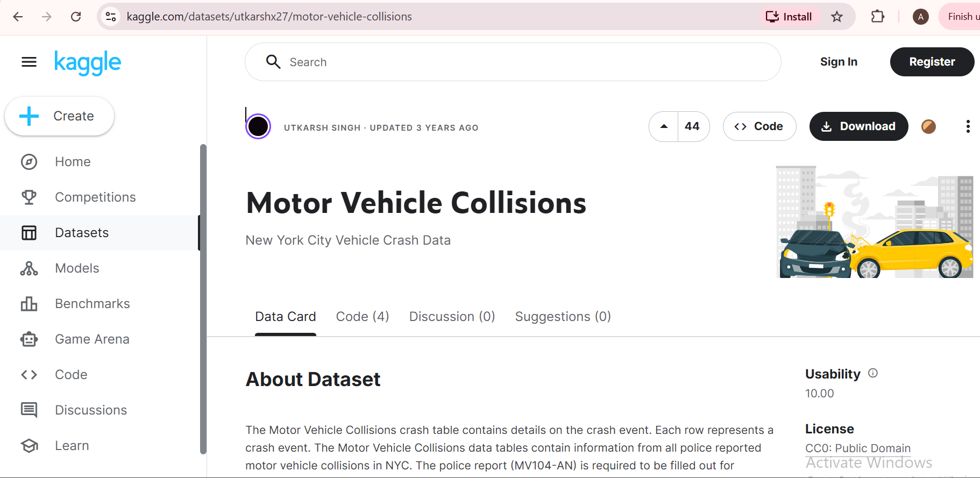Click the Create button
980x478 pixels.
point(60,116)
